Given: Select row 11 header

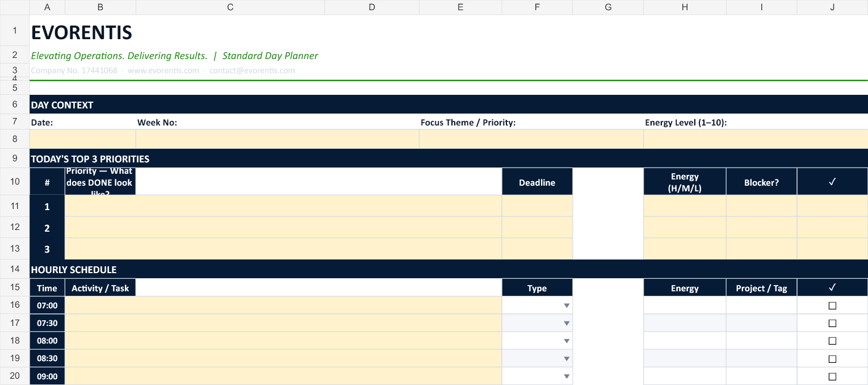Looking at the screenshot, I should pyautogui.click(x=15, y=206).
